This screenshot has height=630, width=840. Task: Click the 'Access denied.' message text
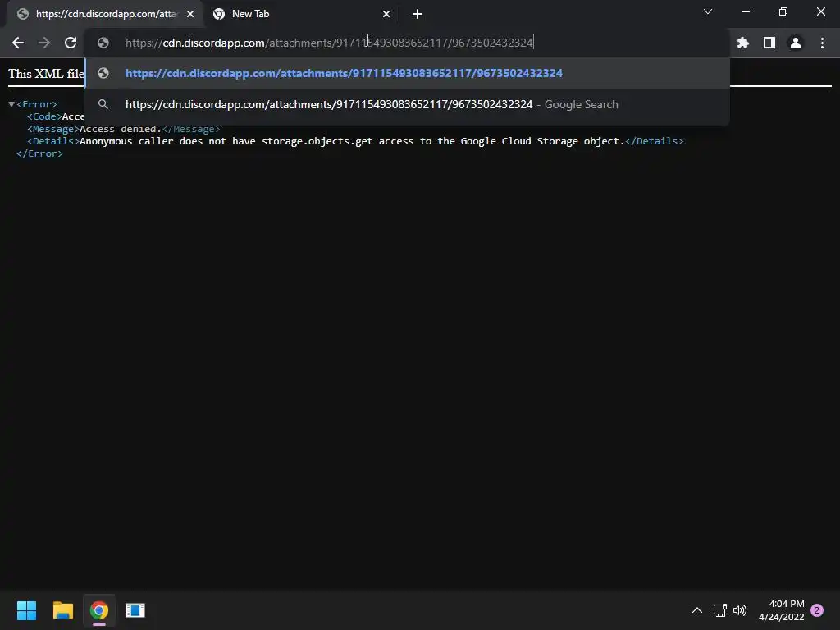tap(121, 129)
